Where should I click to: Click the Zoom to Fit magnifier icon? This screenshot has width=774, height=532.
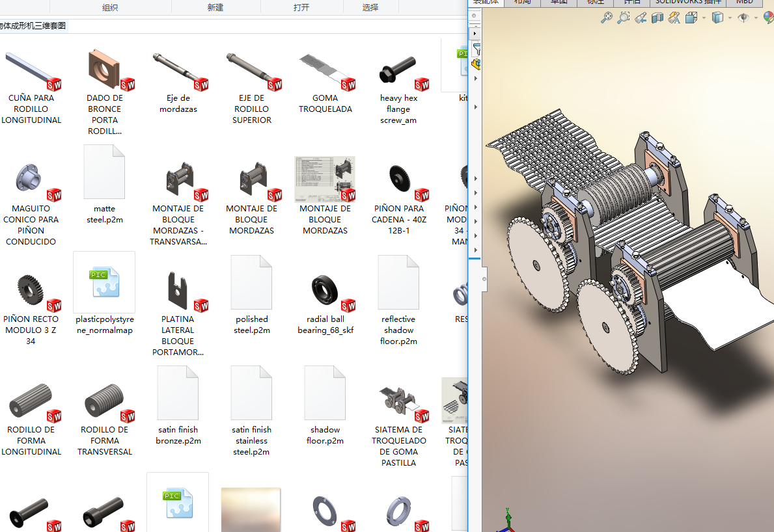click(607, 18)
